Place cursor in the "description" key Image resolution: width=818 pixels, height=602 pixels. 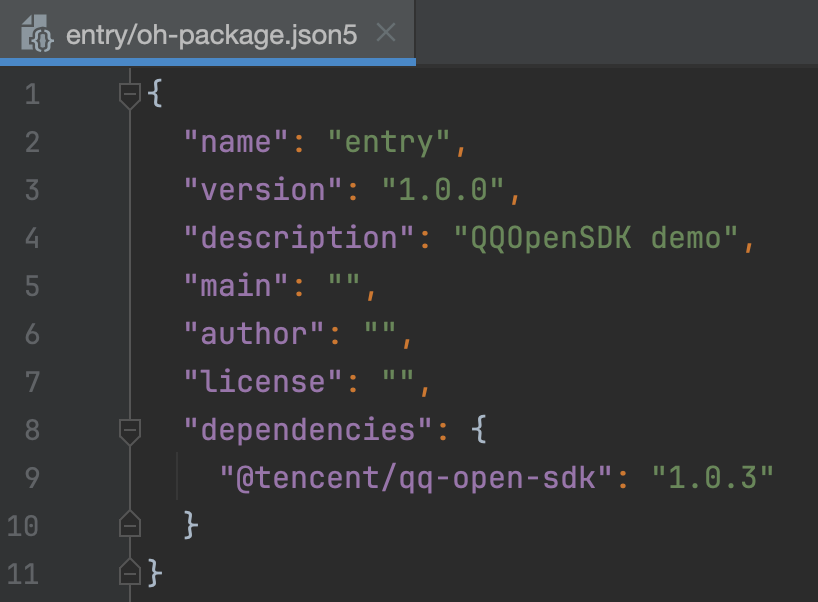[x=299, y=238]
